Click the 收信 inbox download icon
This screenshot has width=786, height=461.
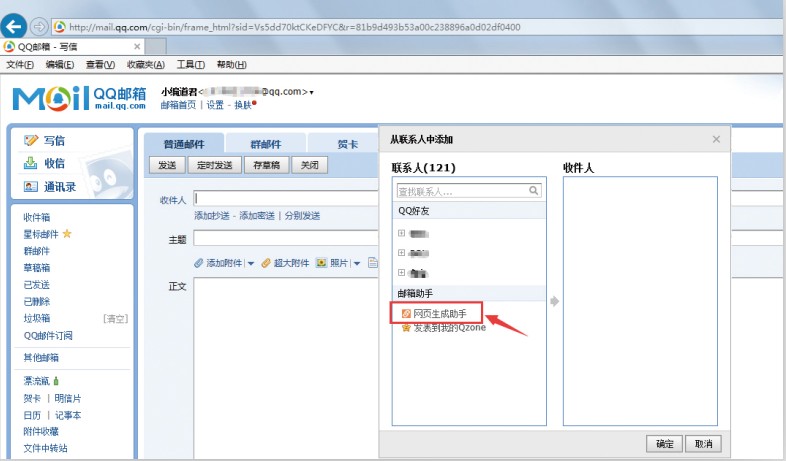click(31, 163)
